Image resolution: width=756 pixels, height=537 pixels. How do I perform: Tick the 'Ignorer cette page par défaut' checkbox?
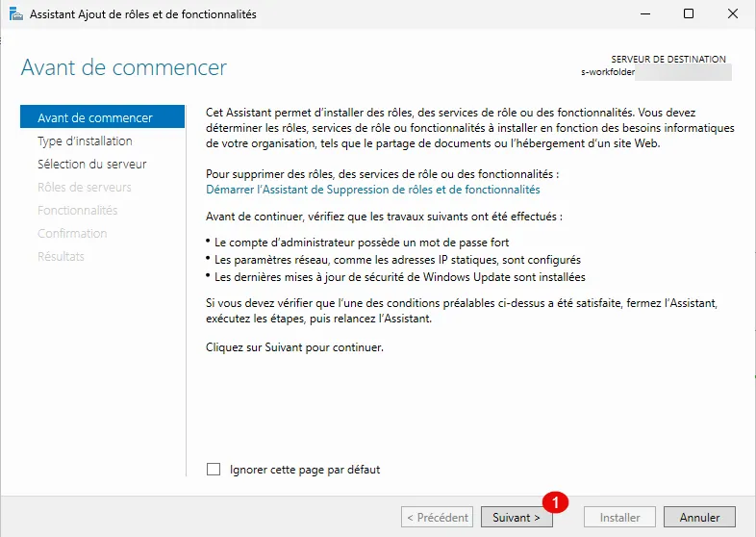(x=214, y=470)
